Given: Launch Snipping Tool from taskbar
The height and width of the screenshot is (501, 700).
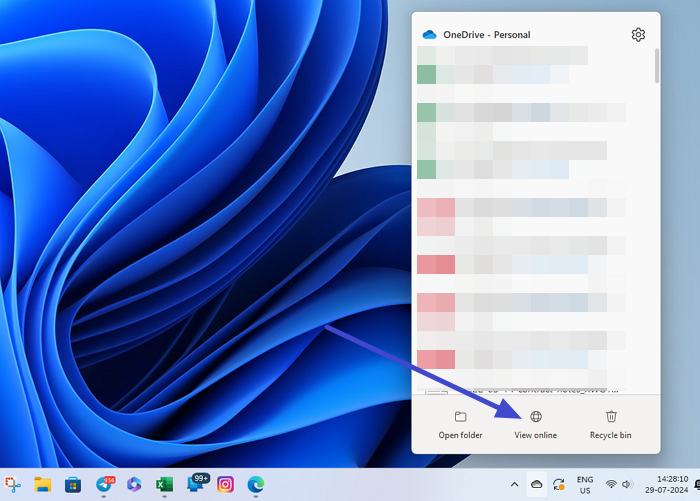Looking at the screenshot, I should coord(13,484).
